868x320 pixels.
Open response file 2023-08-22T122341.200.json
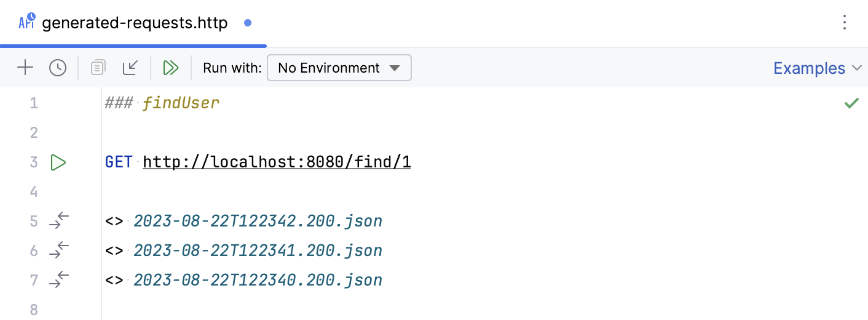[258, 250]
